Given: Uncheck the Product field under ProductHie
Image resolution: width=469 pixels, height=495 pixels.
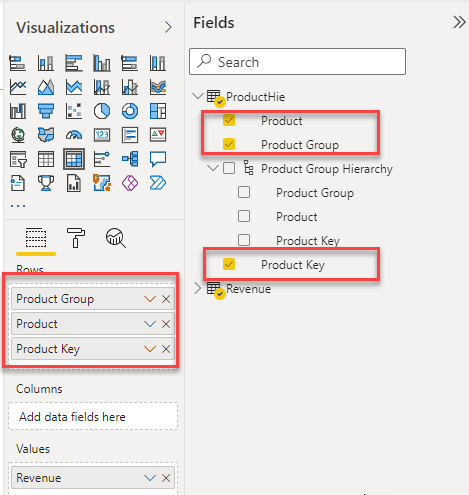Looking at the screenshot, I should [x=229, y=120].
